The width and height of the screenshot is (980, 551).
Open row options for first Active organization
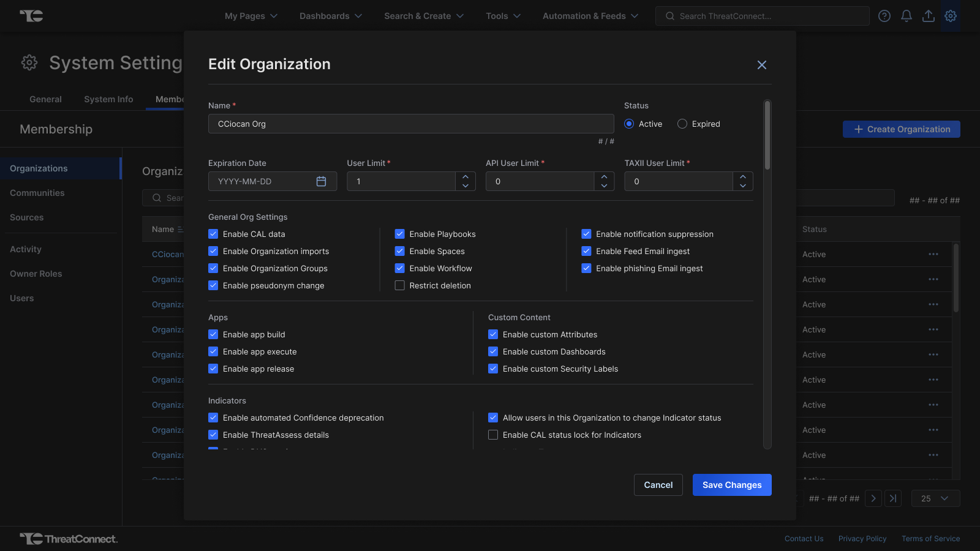click(933, 254)
